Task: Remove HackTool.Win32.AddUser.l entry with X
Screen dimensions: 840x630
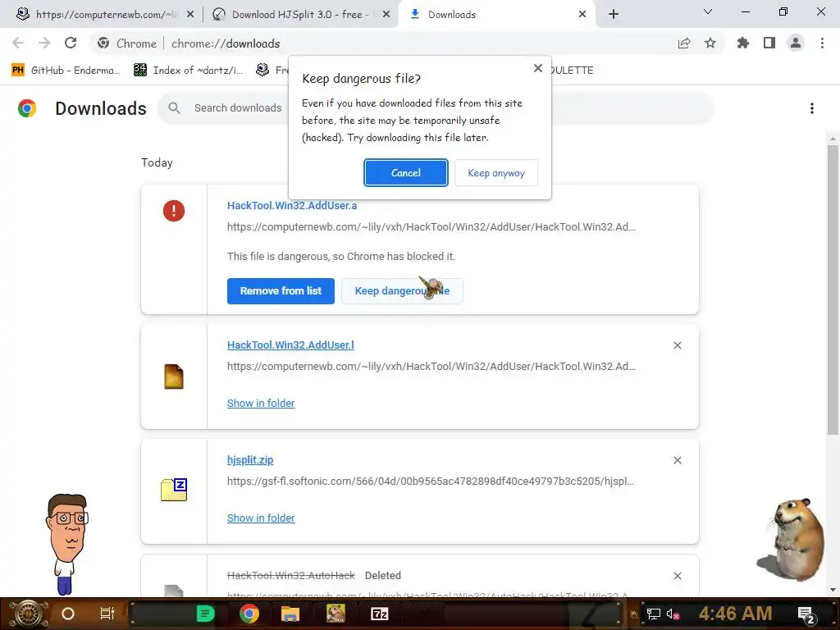Action: click(x=677, y=345)
